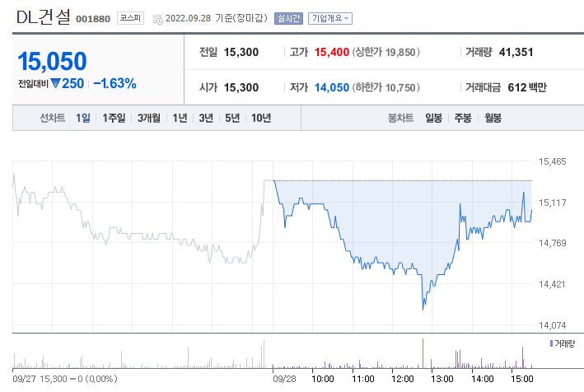Click the 11:00 time axis label

coord(362,379)
